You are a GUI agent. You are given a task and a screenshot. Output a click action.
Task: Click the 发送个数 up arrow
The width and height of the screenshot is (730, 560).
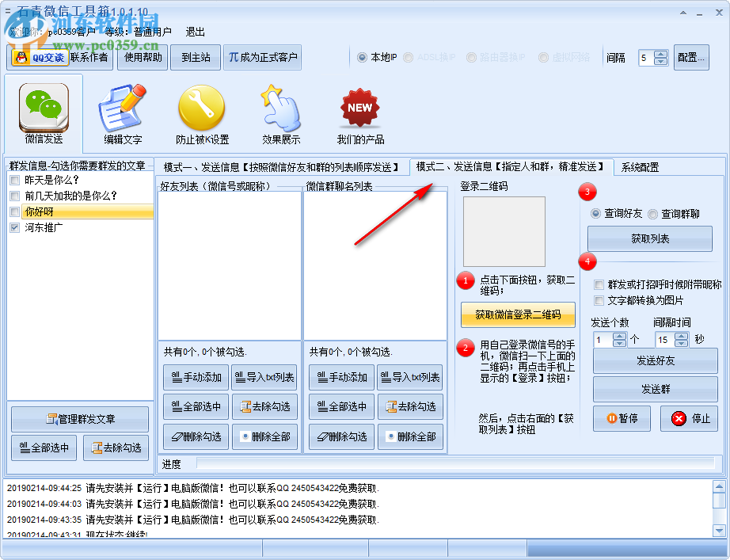(620, 336)
